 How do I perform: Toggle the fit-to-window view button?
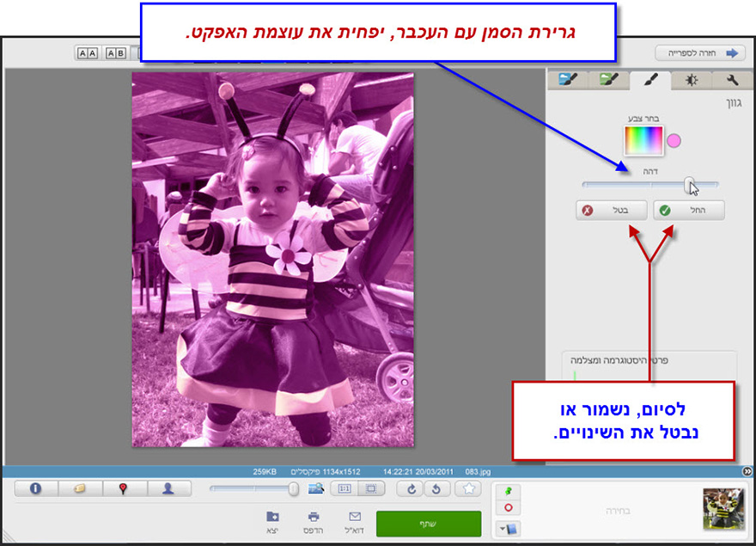click(373, 488)
